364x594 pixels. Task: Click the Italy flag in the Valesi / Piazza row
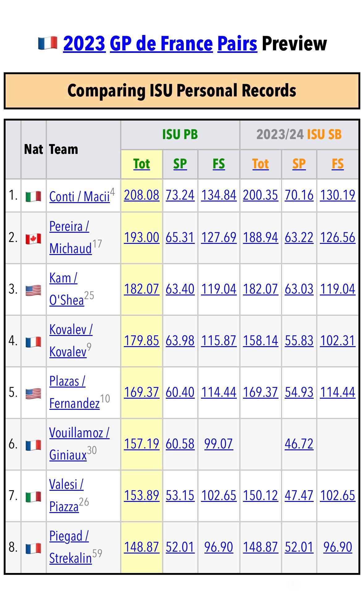click(x=33, y=496)
